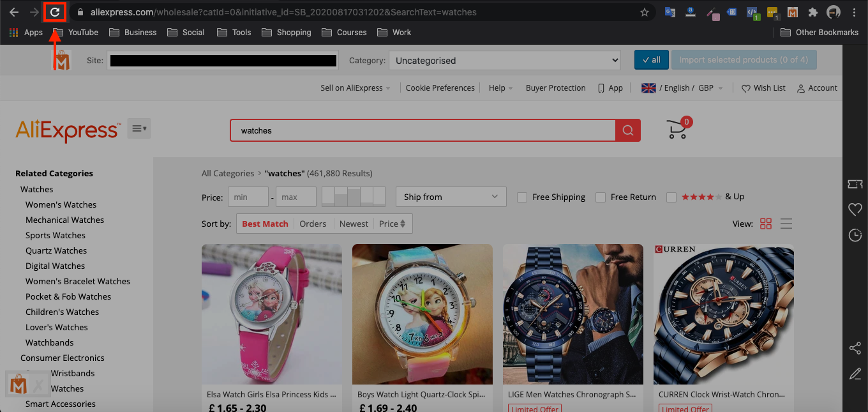
Task: Click the feedback pencil in right sidebar
Action: (x=855, y=374)
